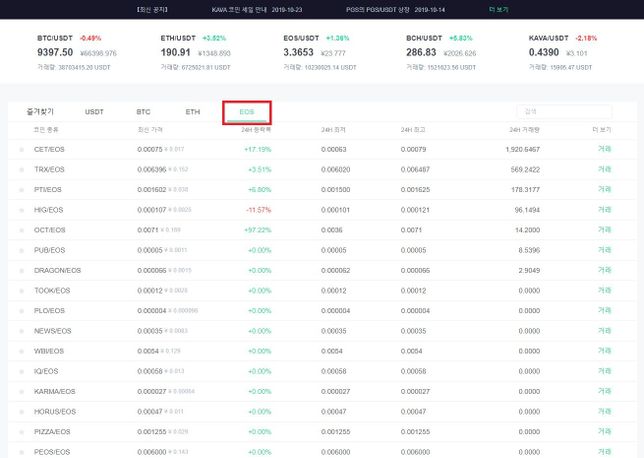Mark PTI/EOS as favorite
This screenshot has width=644, height=458.
pos(21,189)
